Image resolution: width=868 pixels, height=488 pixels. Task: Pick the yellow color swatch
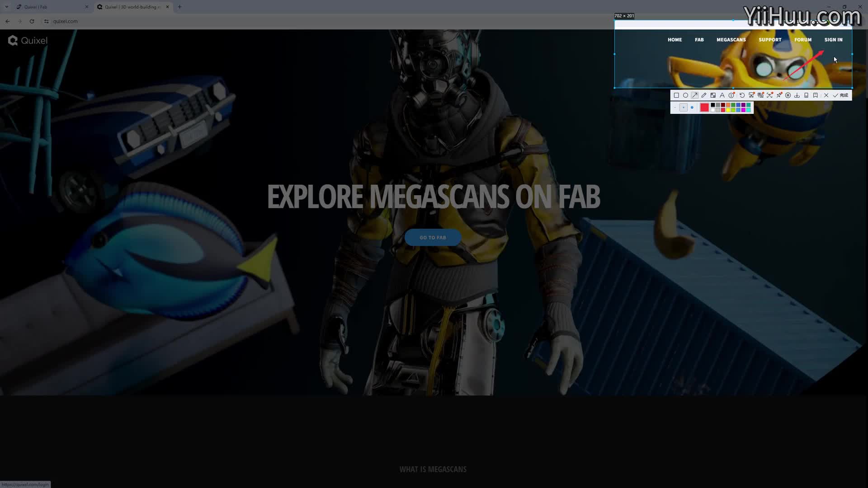coord(728,110)
